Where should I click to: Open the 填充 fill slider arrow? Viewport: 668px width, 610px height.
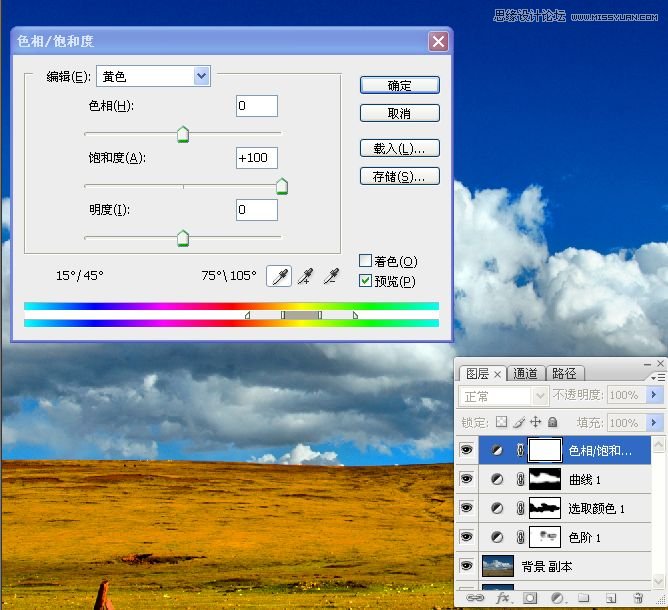pos(654,423)
